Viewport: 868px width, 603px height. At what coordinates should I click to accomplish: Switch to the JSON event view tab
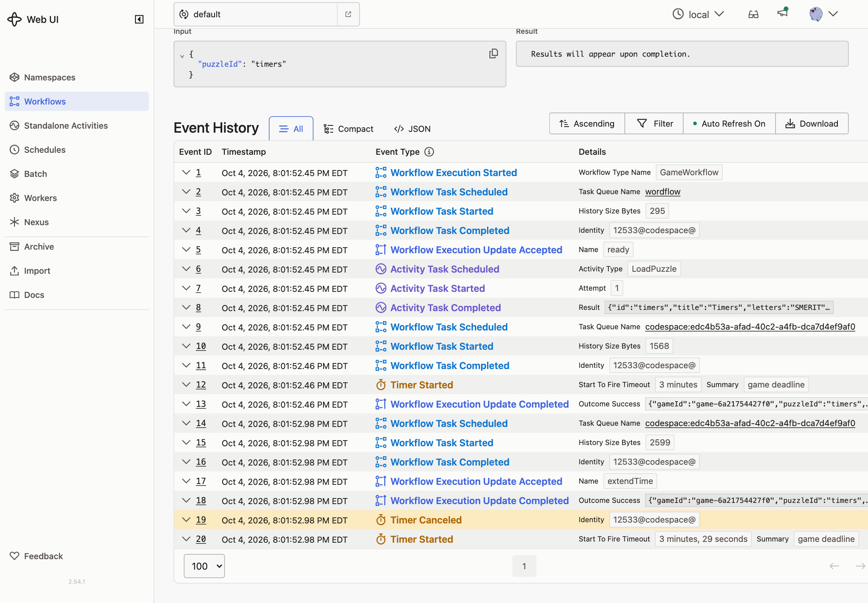tap(412, 129)
